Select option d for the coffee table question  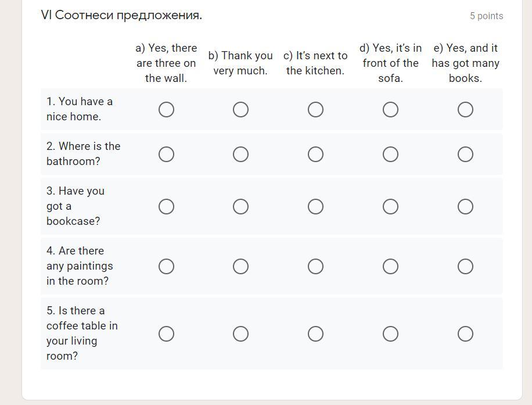390,334
